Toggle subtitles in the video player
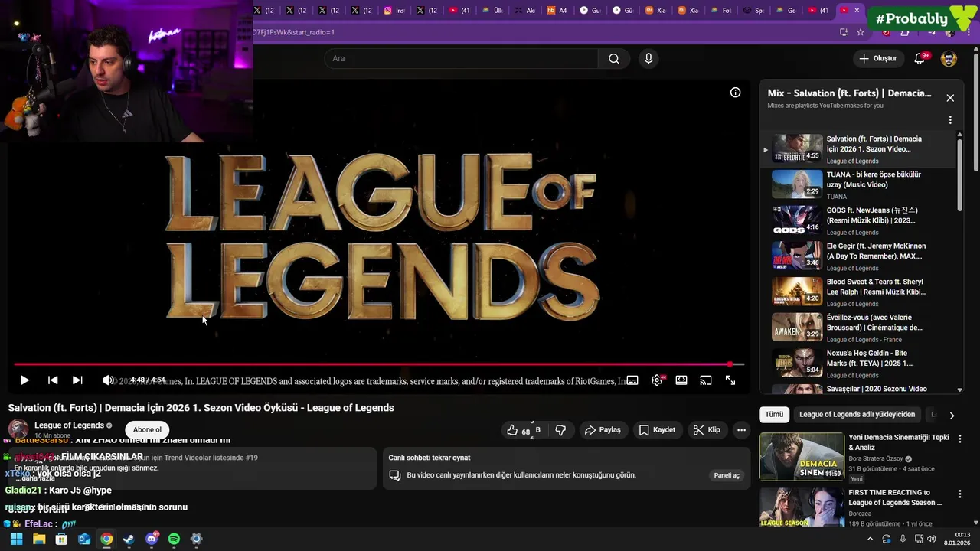980x551 pixels. coord(632,380)
